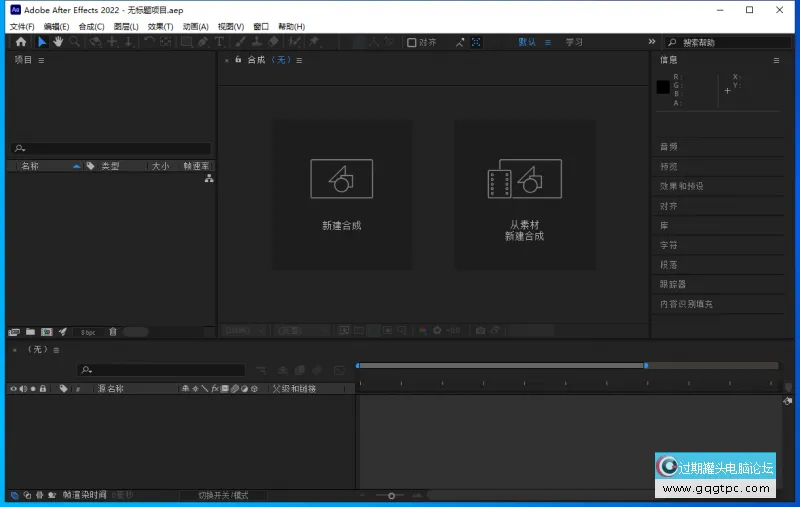Click the black color swatch in Info panel

[x=663, y=88]
